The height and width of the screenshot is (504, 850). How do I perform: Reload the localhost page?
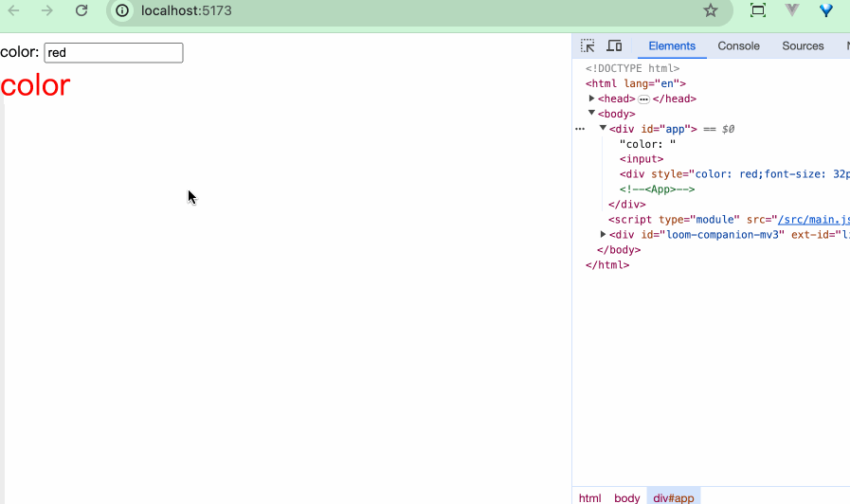81,10
